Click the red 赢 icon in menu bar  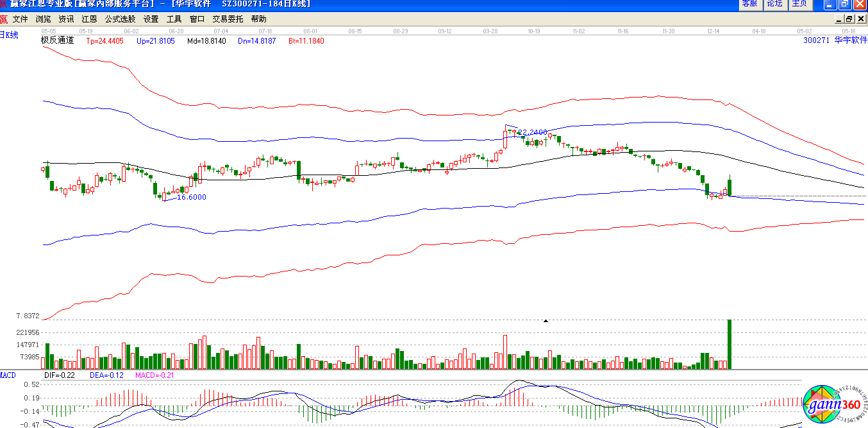pos(4,19)
